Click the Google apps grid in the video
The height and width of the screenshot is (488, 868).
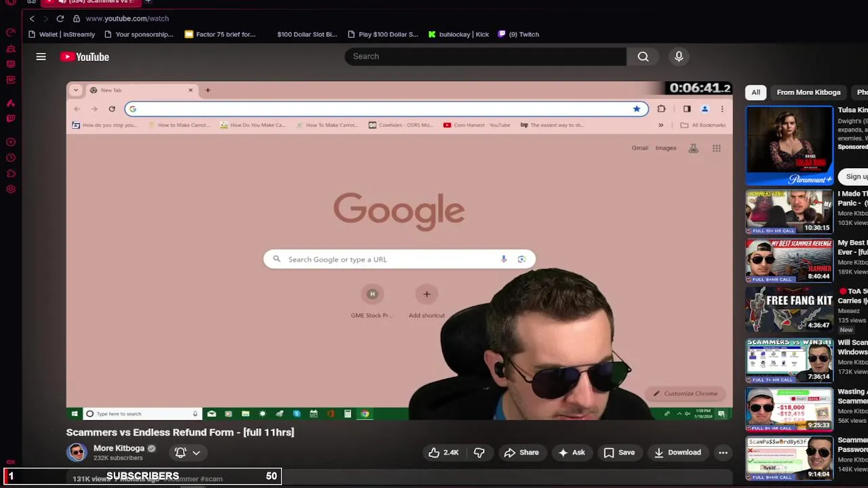716,148
